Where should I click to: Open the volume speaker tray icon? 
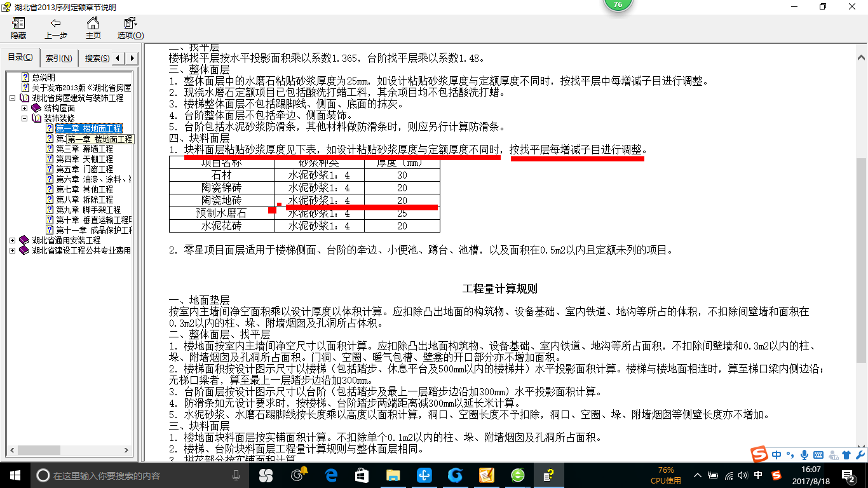(x=743, y=475)
